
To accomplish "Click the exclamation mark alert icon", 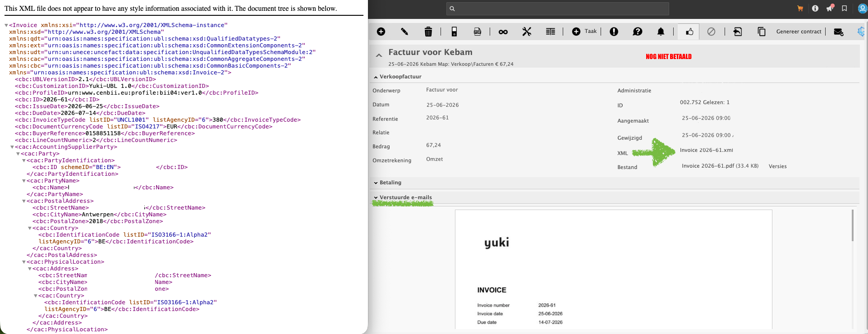I will pos(614,32).
